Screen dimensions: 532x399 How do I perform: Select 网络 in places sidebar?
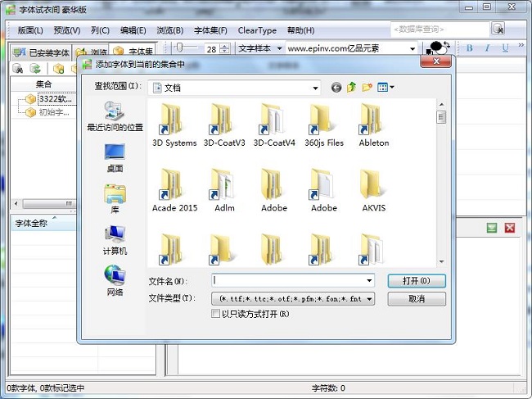point(115,281)
